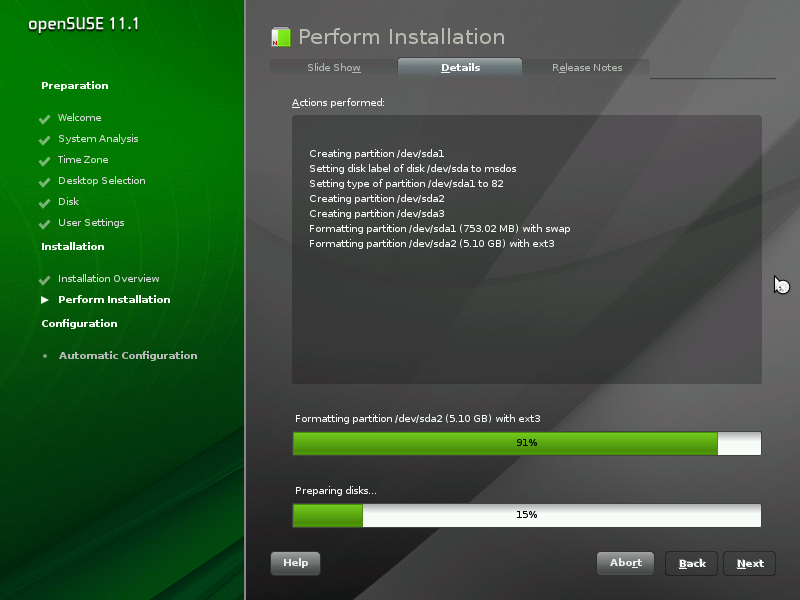Click the Installation section heading
Screen dimensions: 800x600
pyautogui.click(x=72, y=246)
